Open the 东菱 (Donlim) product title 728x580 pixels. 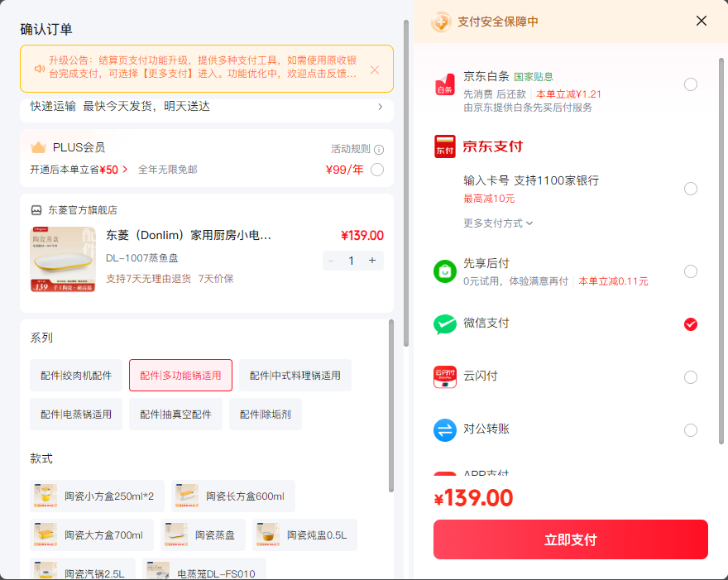click(189, 236)
